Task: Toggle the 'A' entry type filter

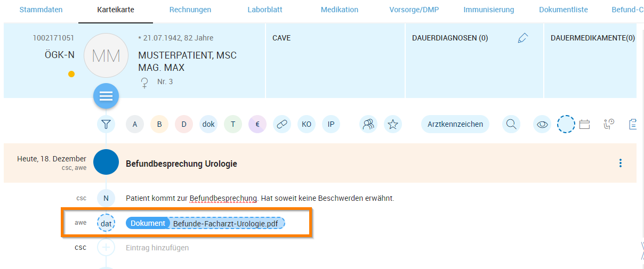Action: pyautogui.click(x=135, y=125)
